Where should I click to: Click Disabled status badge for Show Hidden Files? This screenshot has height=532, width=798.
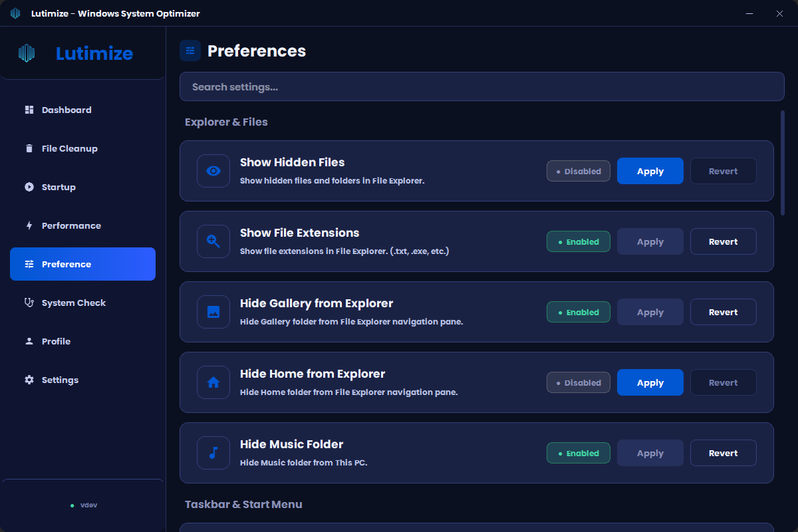point(579,171)
